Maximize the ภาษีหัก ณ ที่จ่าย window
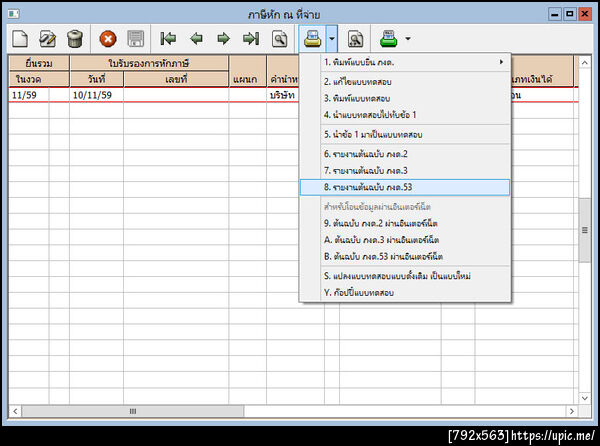 (x=570, y=14)
